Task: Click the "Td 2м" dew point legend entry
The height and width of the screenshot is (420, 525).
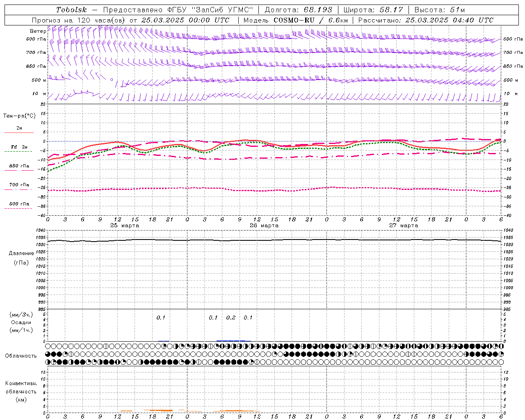Action: pyautogui.click(x=19, y=147)
